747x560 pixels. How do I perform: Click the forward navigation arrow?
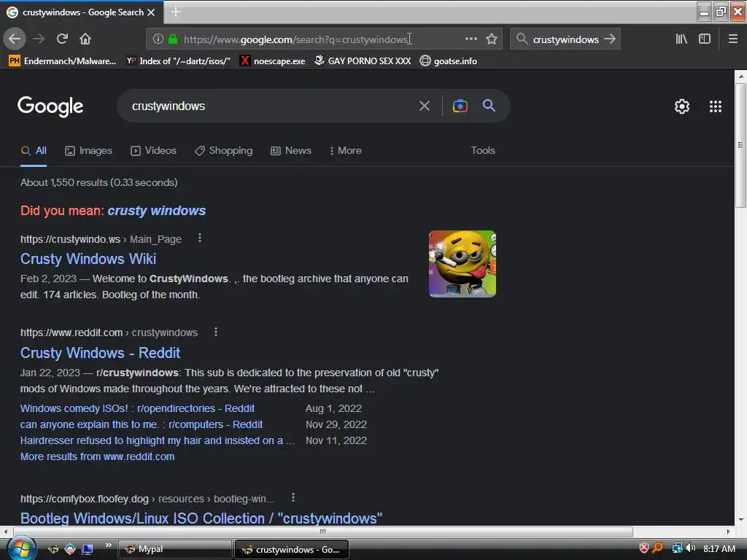39,39
